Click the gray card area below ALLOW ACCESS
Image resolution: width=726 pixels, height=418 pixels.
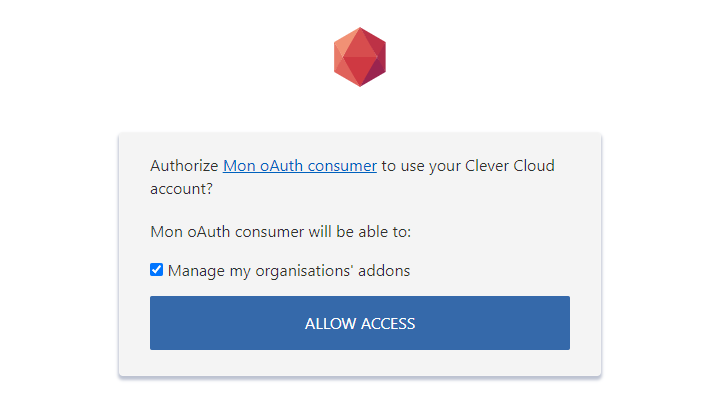[360, 362]
